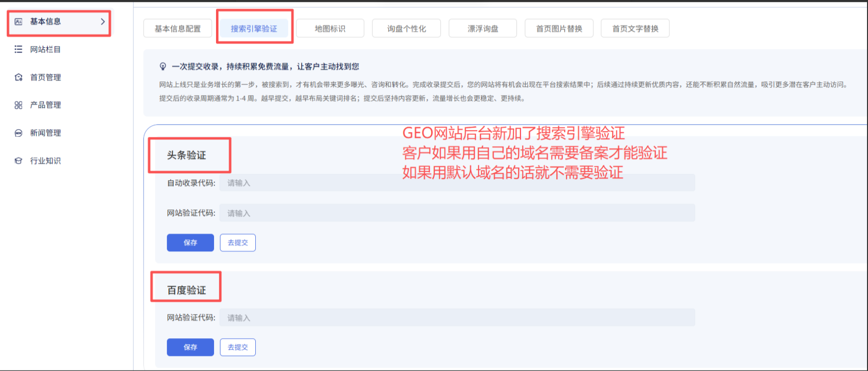Click the 百度验证 section heading
The image size is (868, 371).
point(186,290)
